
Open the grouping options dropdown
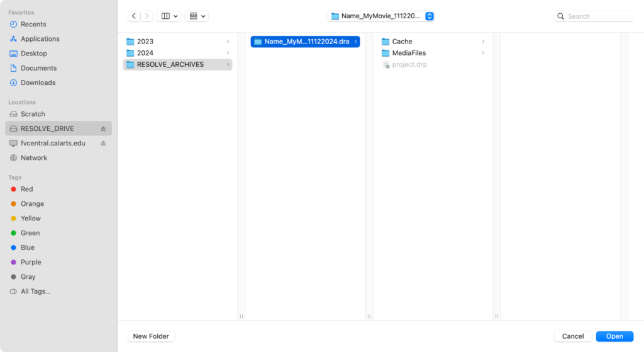pos(196,16)
